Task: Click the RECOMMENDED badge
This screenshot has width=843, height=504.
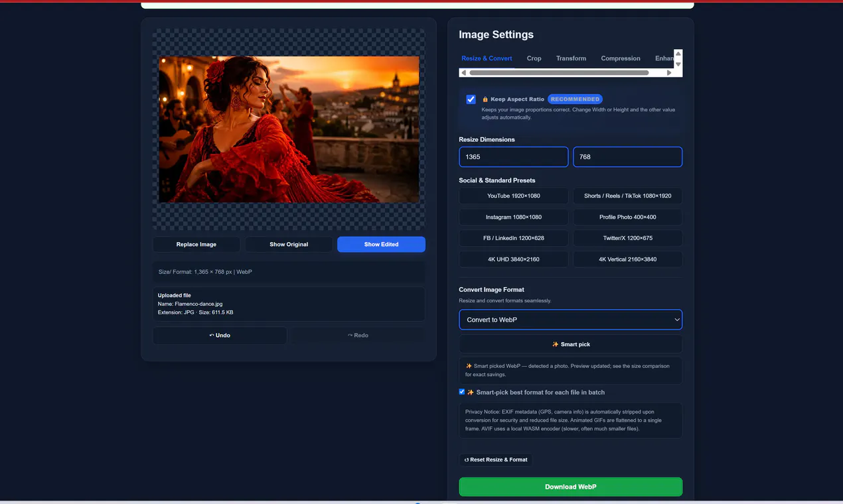Action: pos(575,99)
